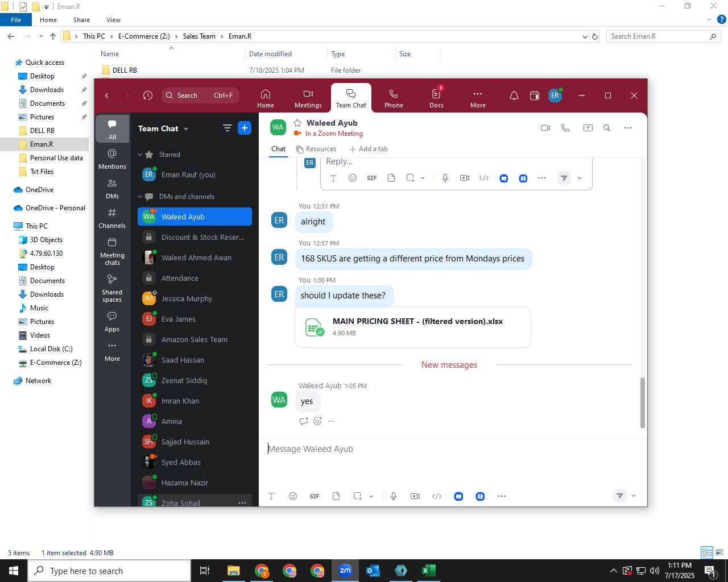Open Shared spaces in the sidebar
This screenshot has height=582, width=728.
112,288
